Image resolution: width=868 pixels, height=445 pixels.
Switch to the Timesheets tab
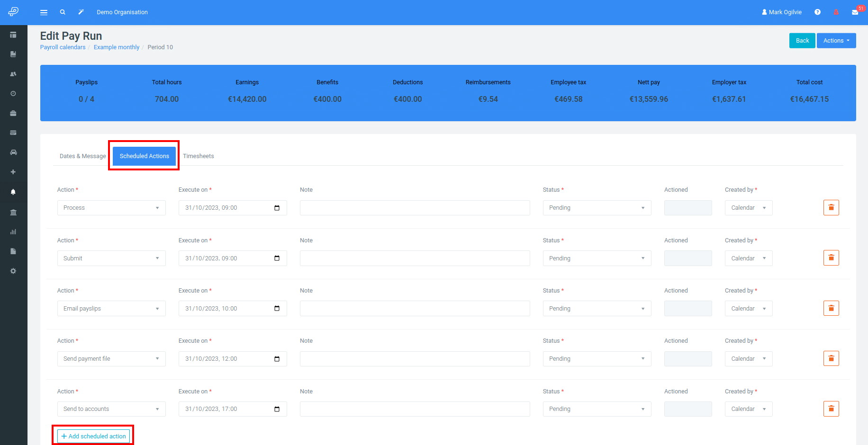199,156
